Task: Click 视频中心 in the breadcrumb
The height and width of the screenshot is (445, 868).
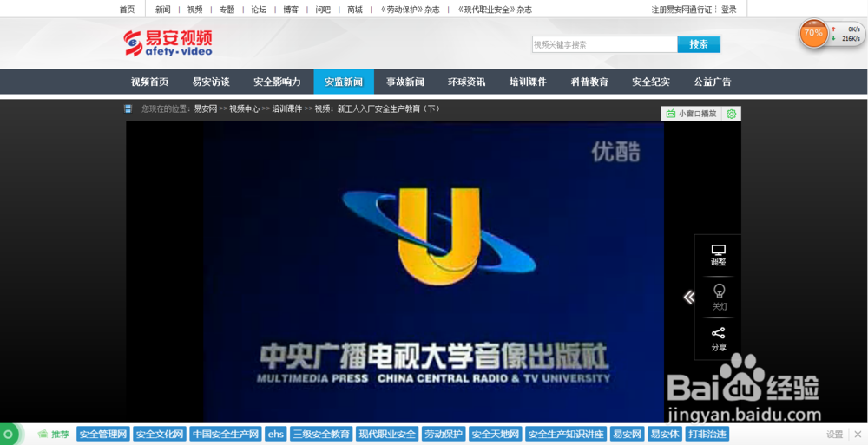Action: click(x=245, y=109)
